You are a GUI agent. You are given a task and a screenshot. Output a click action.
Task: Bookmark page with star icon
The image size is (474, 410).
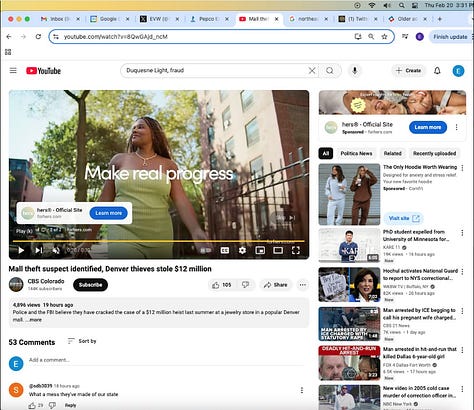384,37
